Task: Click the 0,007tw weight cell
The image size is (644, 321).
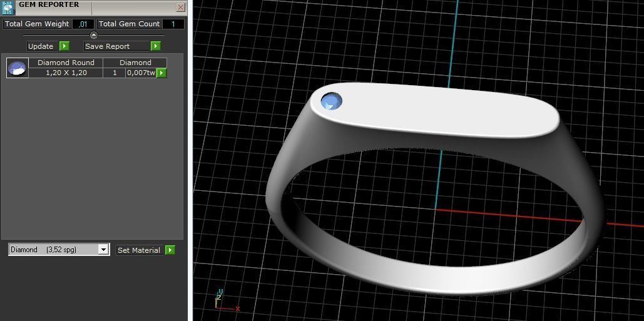Action: (x=141, y=73)
